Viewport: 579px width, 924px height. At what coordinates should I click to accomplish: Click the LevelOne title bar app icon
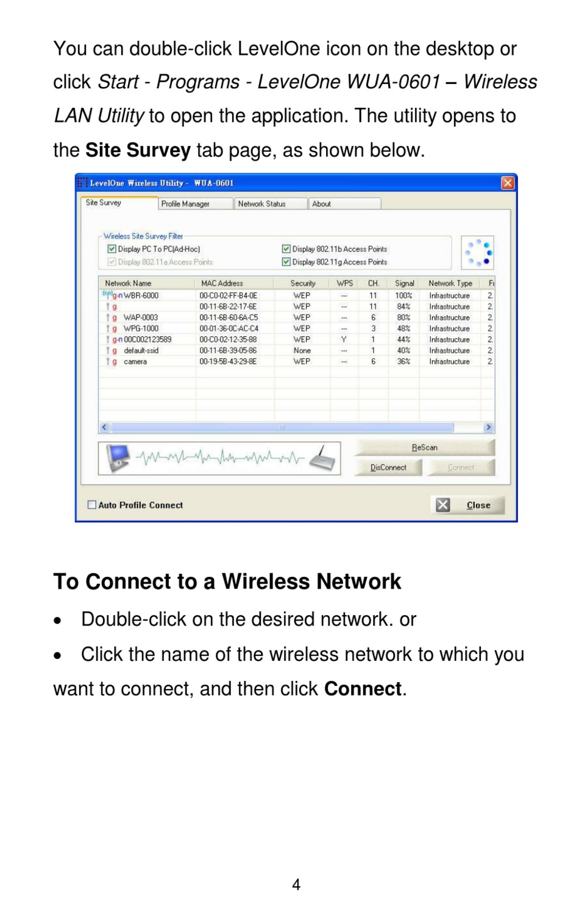tap(82, 183)
